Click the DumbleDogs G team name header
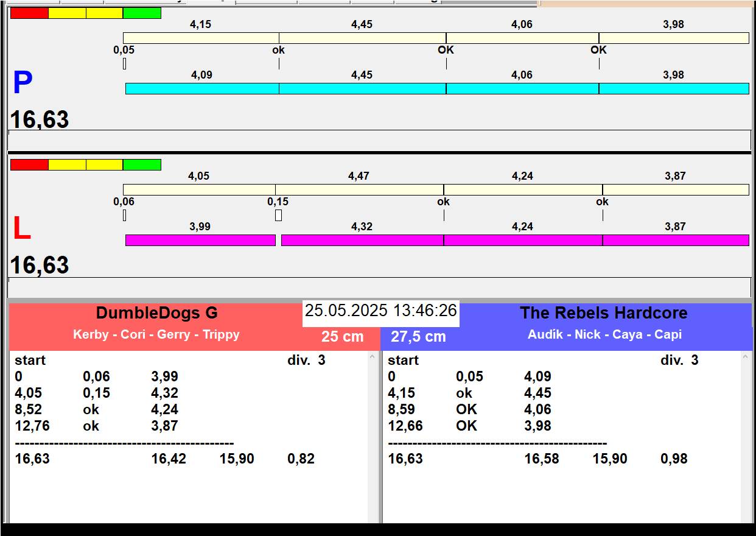The image size is (756, 536). pos(156,313)
